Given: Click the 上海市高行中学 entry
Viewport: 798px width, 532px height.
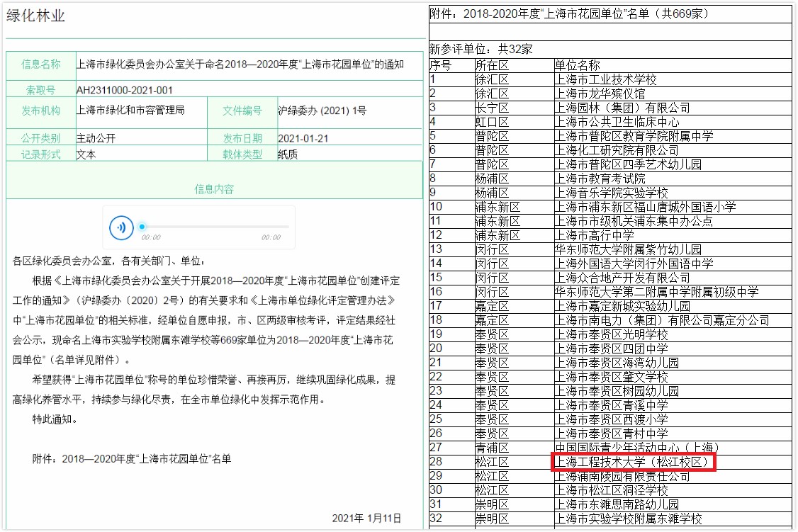Looking at the screenshot, I should (x=595, y=235).
